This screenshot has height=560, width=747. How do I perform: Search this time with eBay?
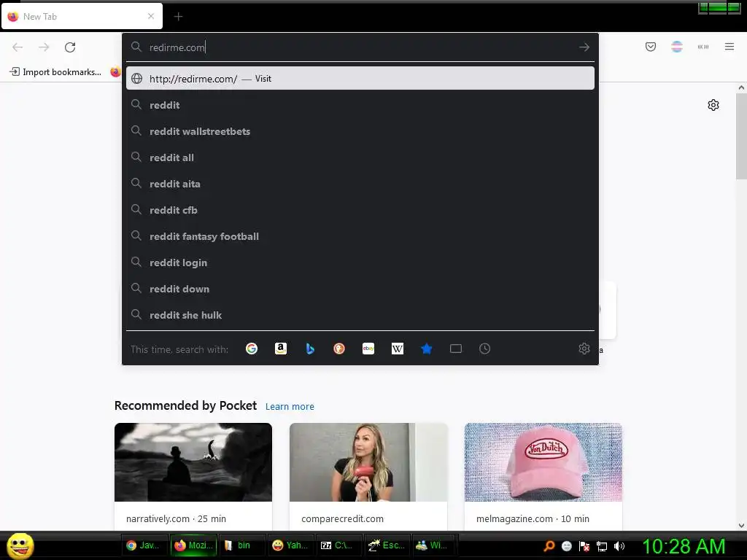pos(368,349)
